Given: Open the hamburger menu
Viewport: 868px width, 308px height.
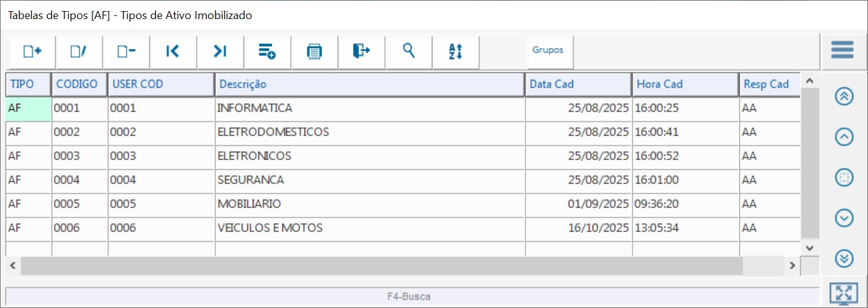Looking at the screenshot, I should coord(842,50).
